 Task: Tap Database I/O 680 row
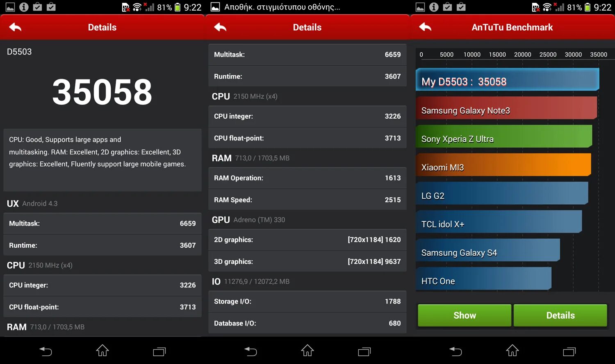(x=307, y=323)
